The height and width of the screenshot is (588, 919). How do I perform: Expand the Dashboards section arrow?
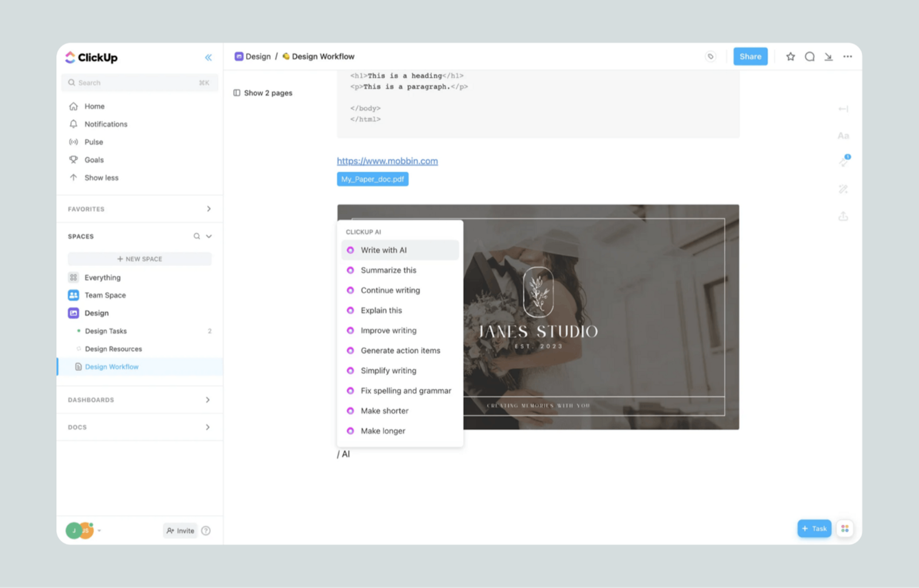(208, 400)
